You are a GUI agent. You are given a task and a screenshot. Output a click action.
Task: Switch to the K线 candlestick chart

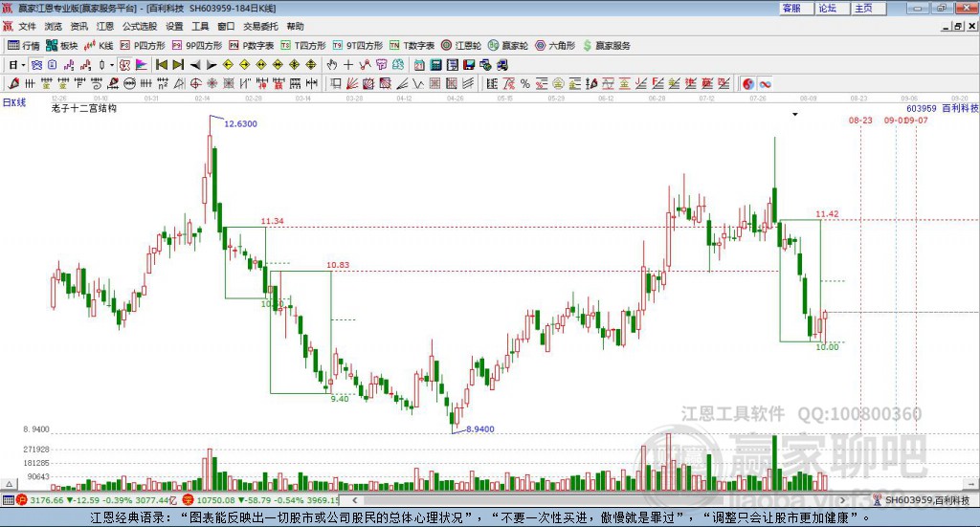point(99,46)
